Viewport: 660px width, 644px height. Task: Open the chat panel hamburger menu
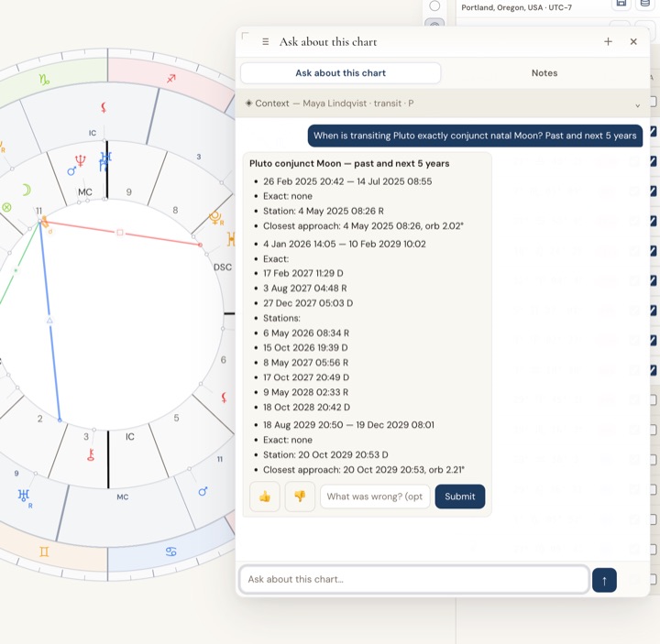point(265,41)
